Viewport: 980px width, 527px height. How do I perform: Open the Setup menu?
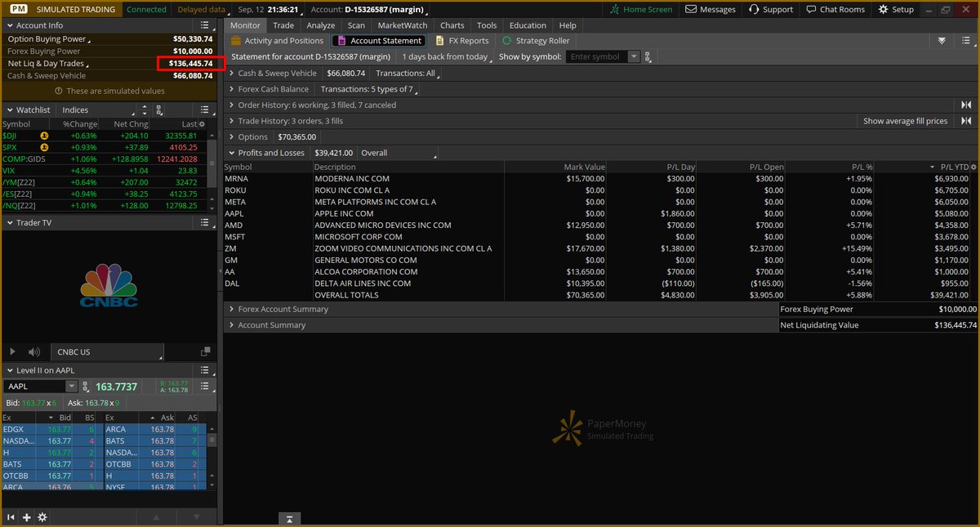896,9
